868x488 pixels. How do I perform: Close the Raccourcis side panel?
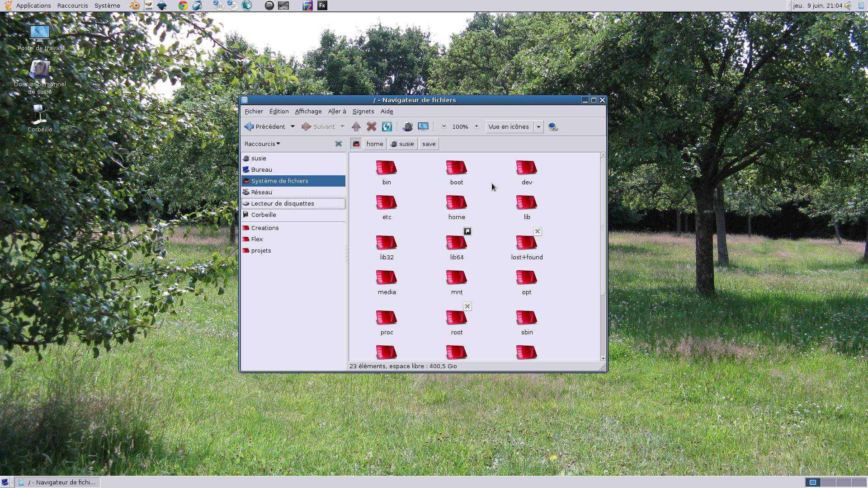(x=338, y=144)
